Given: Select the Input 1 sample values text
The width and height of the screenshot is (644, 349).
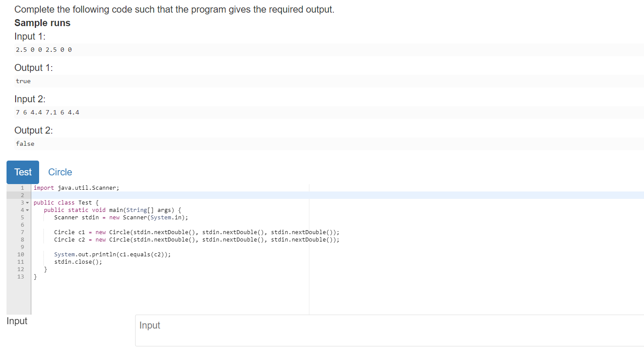Looking at the screenshot, I should (43, 50).
